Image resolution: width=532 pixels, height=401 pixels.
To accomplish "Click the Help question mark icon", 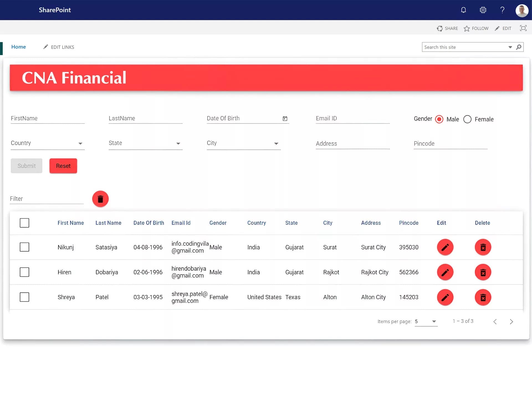I will point(502,10).
